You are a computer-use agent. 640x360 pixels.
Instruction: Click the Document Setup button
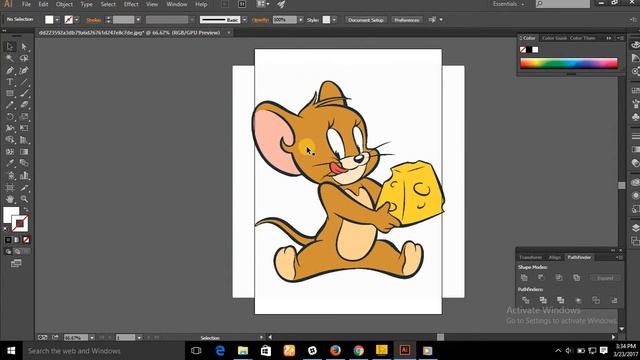click(366, 20)
